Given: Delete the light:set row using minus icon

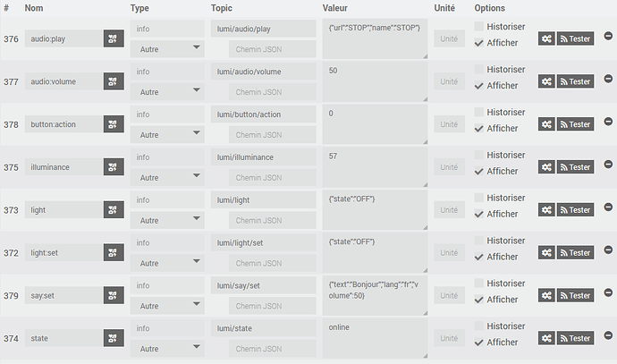Looking at the screenshot, I should coord(608,250).
